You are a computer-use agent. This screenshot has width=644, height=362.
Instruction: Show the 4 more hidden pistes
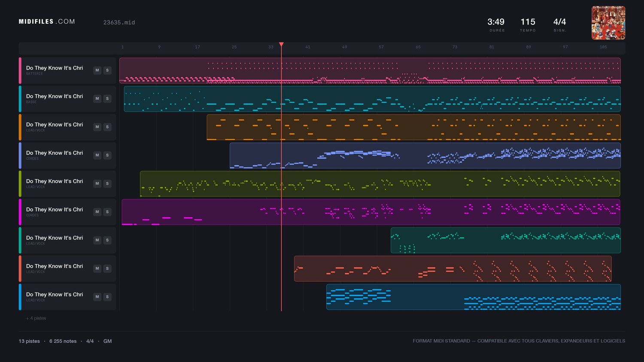(36, 318)
